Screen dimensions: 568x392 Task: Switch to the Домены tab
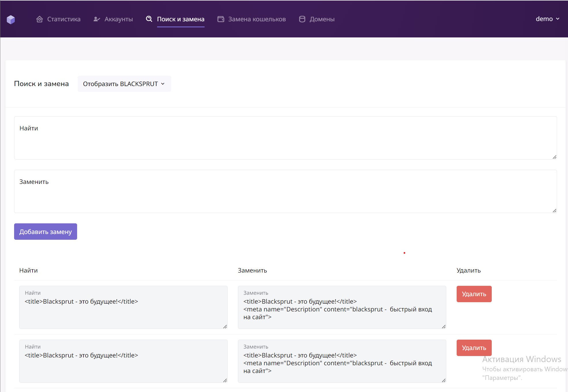tap(322, 19)
